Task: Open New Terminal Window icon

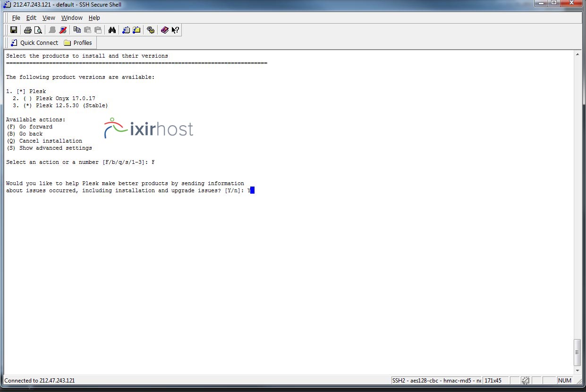Action: pyautogui.click(x=126, y=30)
